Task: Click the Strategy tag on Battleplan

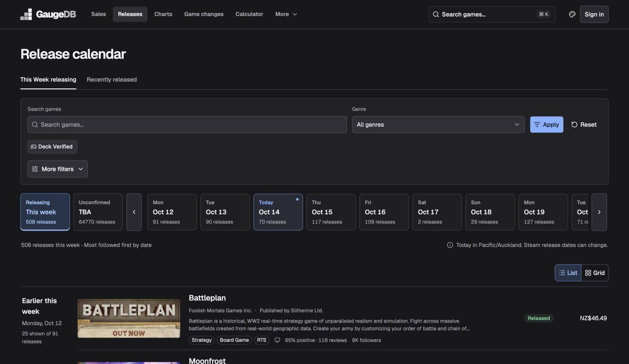Action: point(201,340)
